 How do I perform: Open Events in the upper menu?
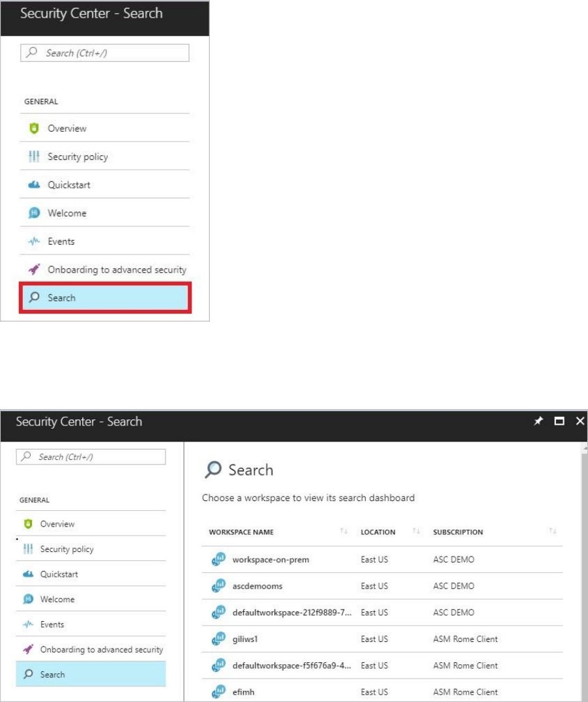(x=61, y=241)
